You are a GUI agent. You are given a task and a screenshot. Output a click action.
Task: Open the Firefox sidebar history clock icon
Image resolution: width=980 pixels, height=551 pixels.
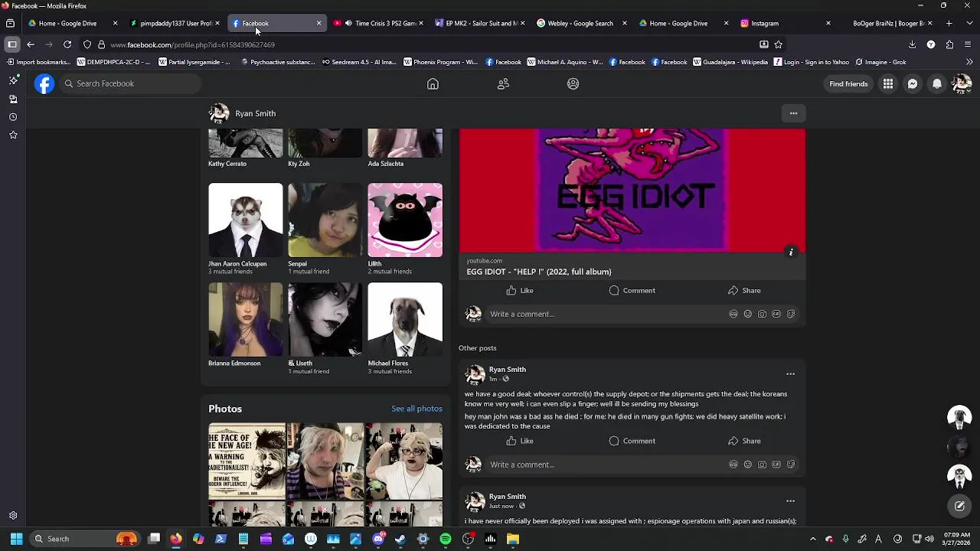[x=13, y=117]
